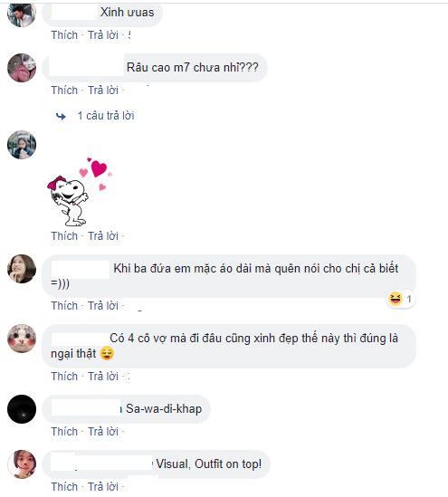Image resolution: width=448 pixels, height=497 pixels.
Task: Open avatar beside 'Visual, Outfit on top!'
Action: (22, 464)
